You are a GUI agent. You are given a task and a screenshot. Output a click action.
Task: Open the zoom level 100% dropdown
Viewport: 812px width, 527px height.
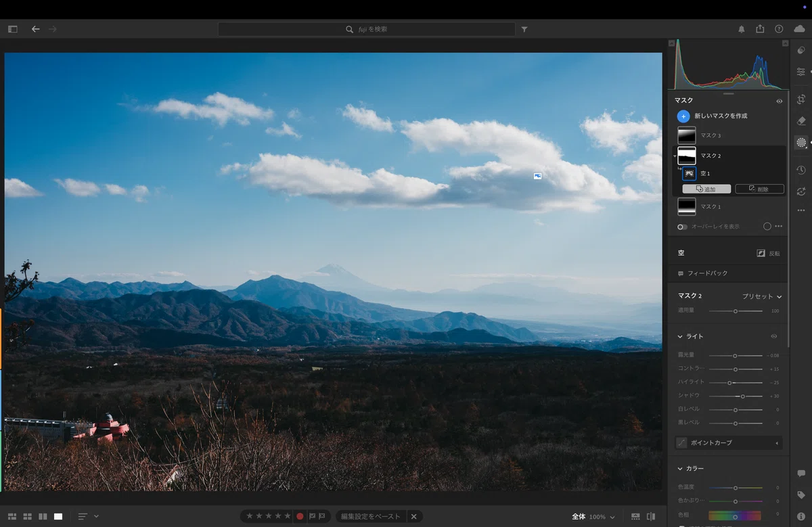click(x=602, y=517)
